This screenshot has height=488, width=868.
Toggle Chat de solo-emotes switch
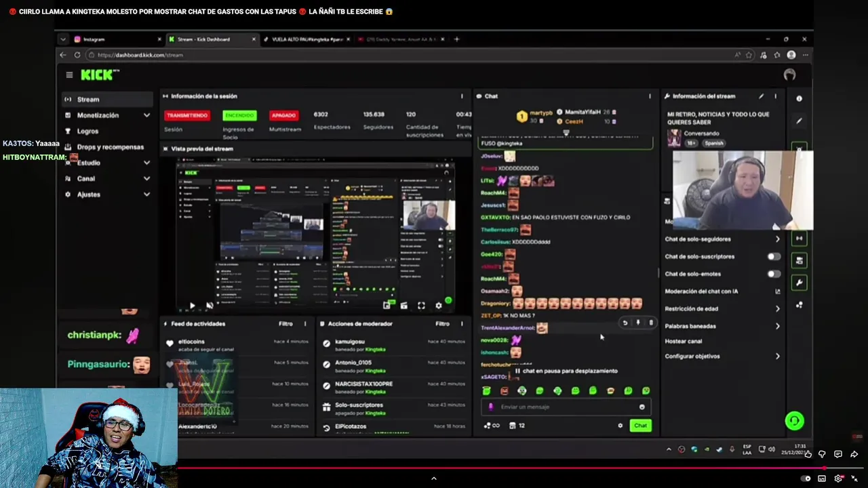[774, 274]
